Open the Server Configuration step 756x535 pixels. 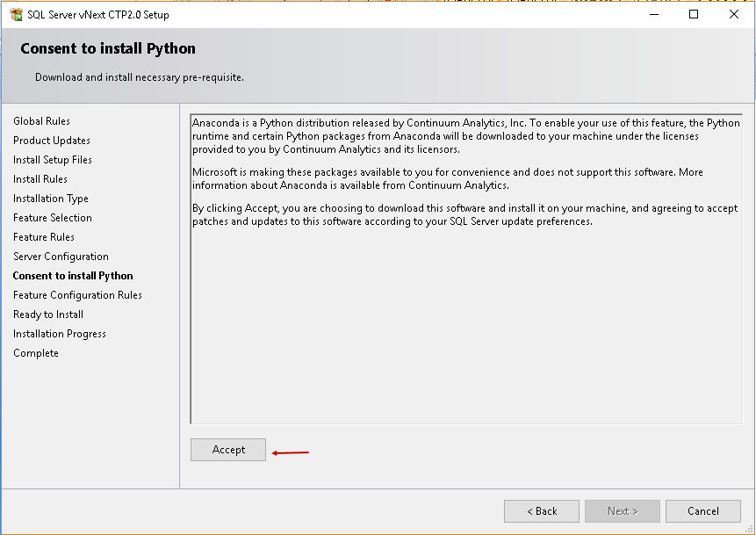point(61,257)
